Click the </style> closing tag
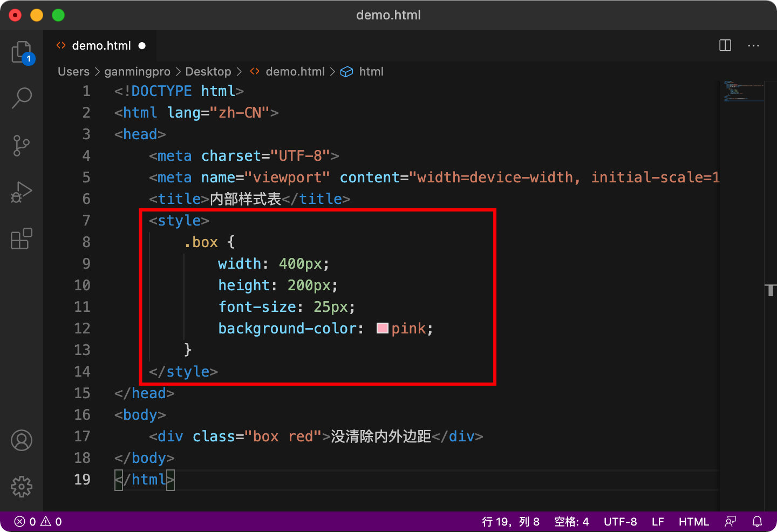The width and height of the screenshot is (777, 532). coord(183,372)
